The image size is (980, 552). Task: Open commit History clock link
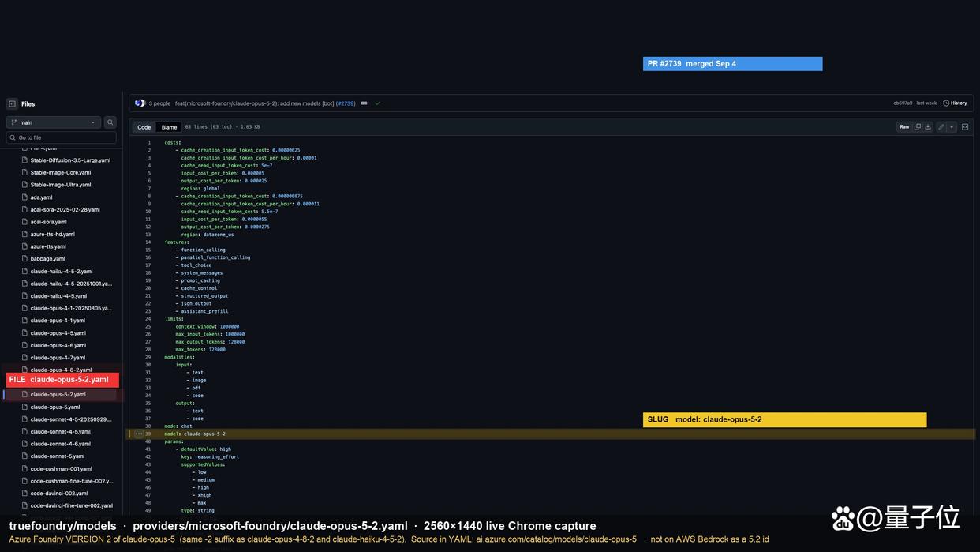[x=955, y=103]
